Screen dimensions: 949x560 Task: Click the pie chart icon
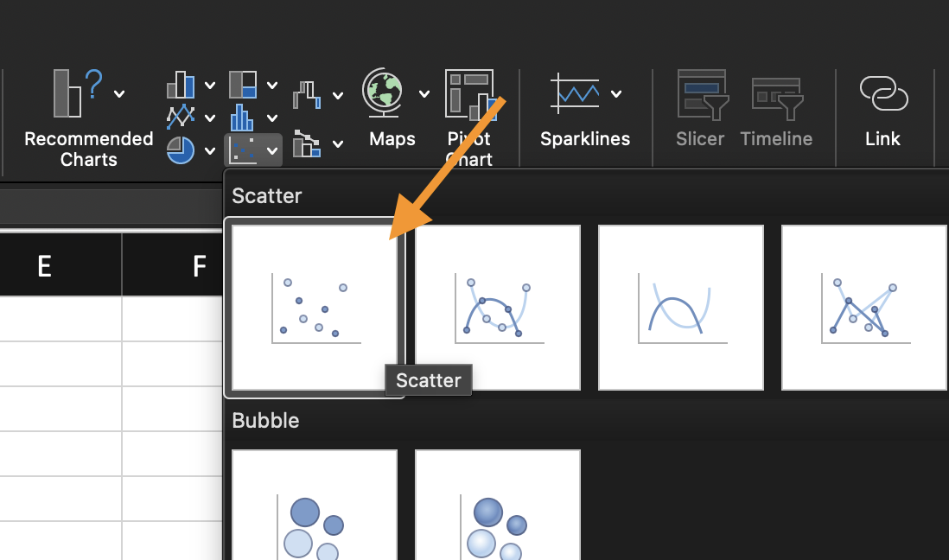181,150
